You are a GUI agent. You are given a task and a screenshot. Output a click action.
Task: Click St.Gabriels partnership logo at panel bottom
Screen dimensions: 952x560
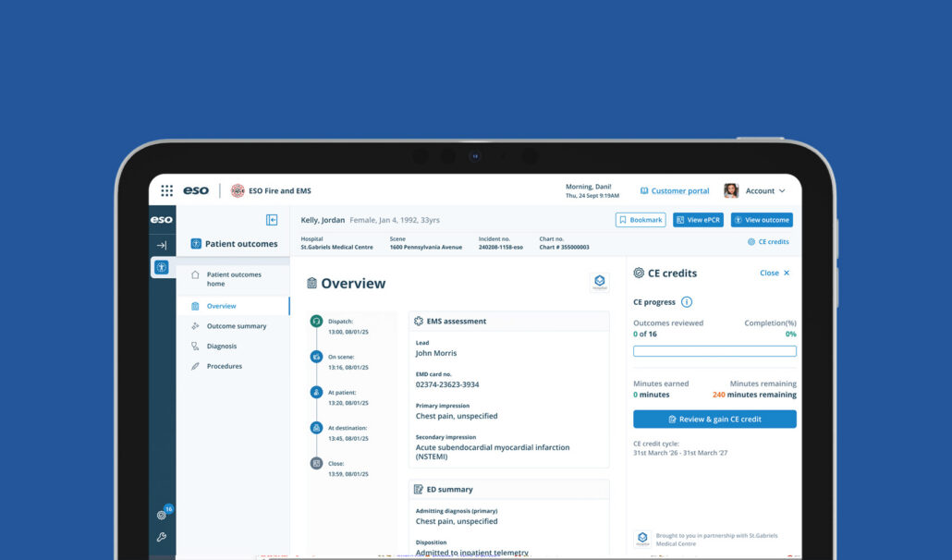(x=642, y=539)
